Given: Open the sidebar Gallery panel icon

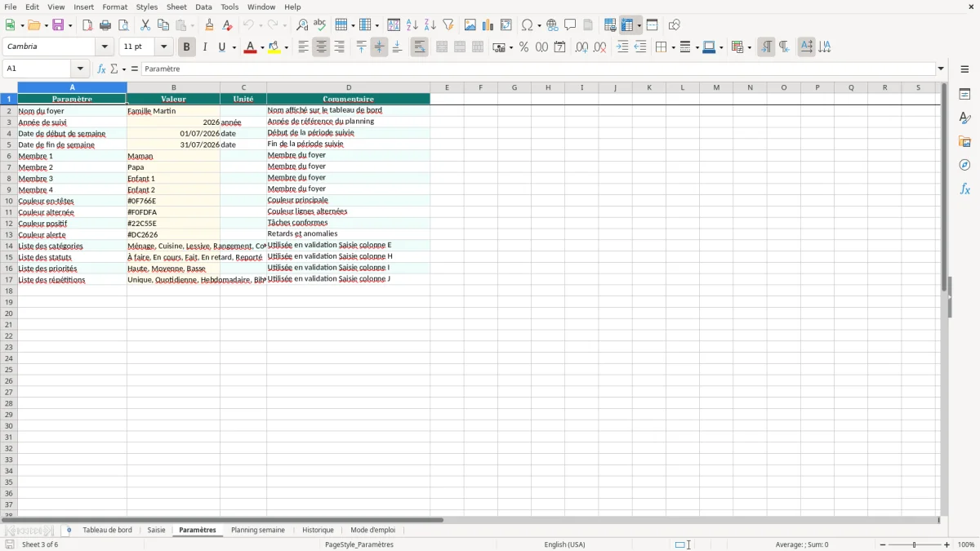Looking at the screenshot, I should pyautogui.click(x=964, y=142).
